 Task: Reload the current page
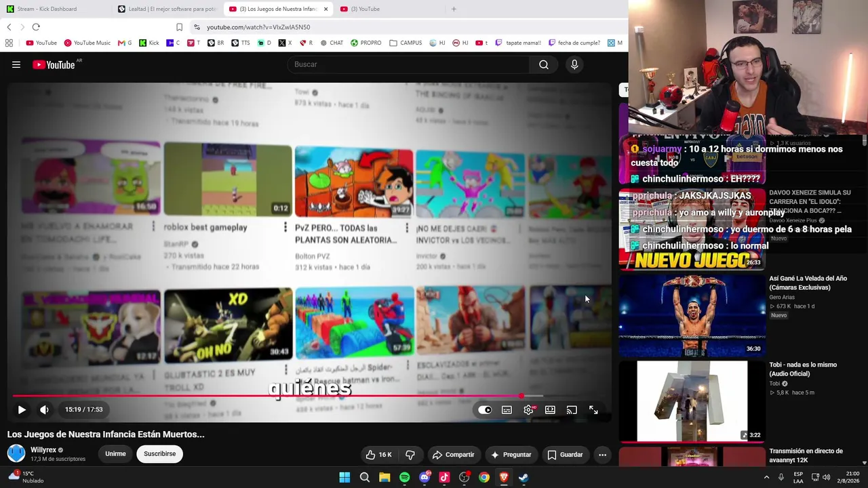pos(36,27)
